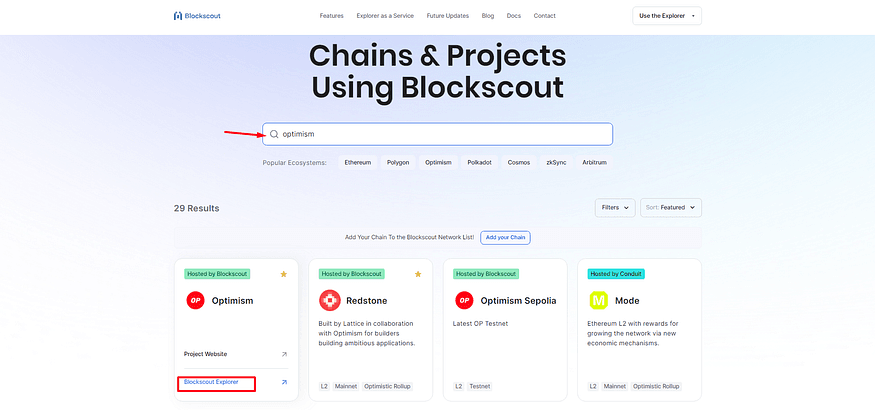Click the Blockscout logo in header
Viewport: 875px width, 410px height.
pos(197,16)
